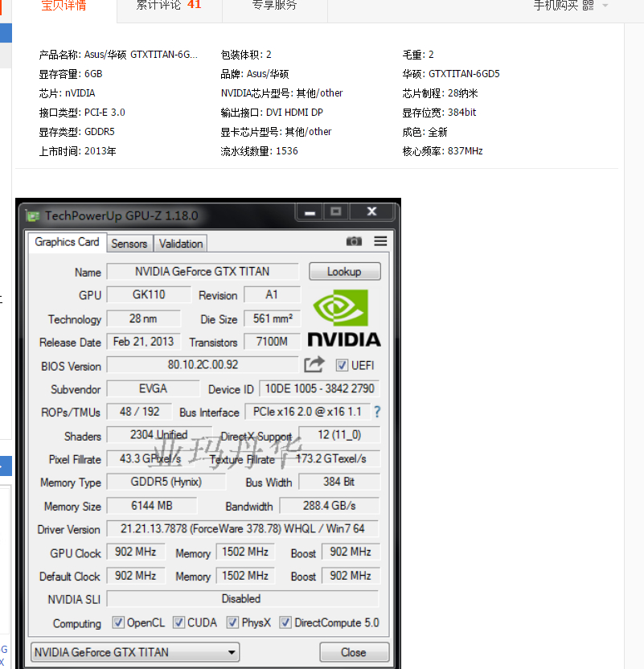Click the GPU Clock row Boost value
This screenshot has height=669, width=644.
click(x=351, y=552)
